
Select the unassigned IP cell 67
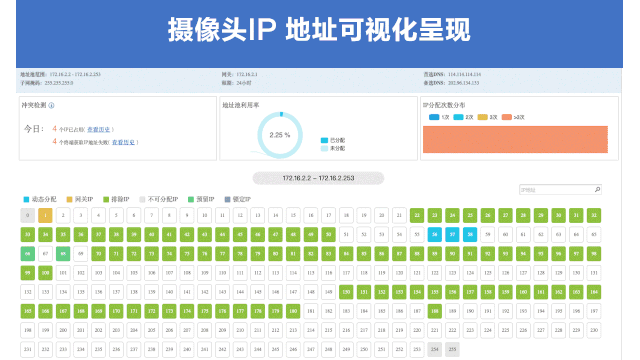point(45,253)
